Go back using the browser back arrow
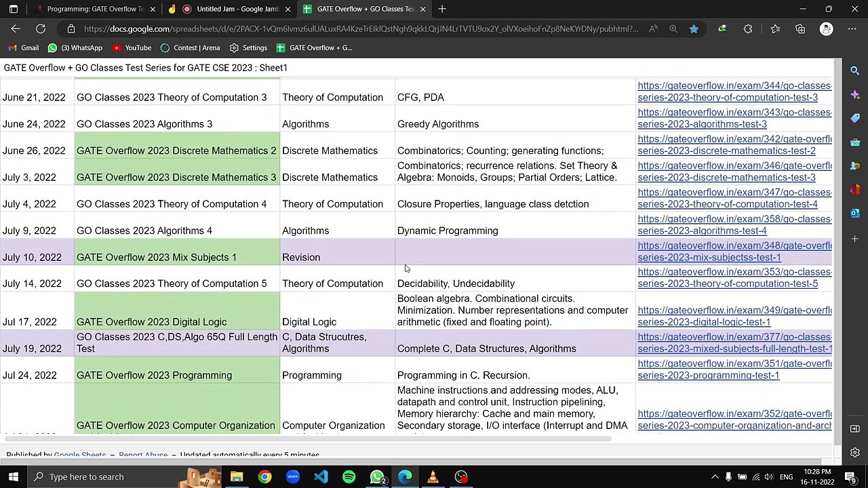 pos(16,29)
